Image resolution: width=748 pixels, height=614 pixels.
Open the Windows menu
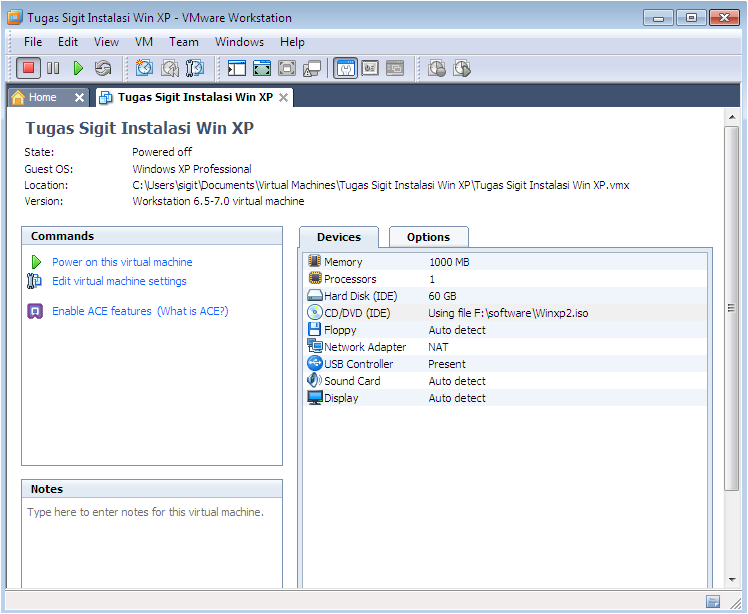pyautogui.click(x=239, y=42)
